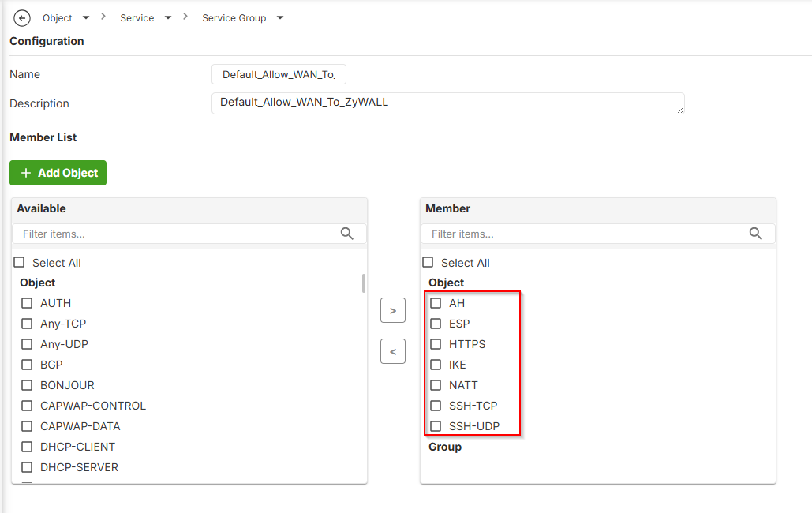812x513 pixels.
Task: Open the Service Group dropdown arrow
Action: tap(280, 18)
